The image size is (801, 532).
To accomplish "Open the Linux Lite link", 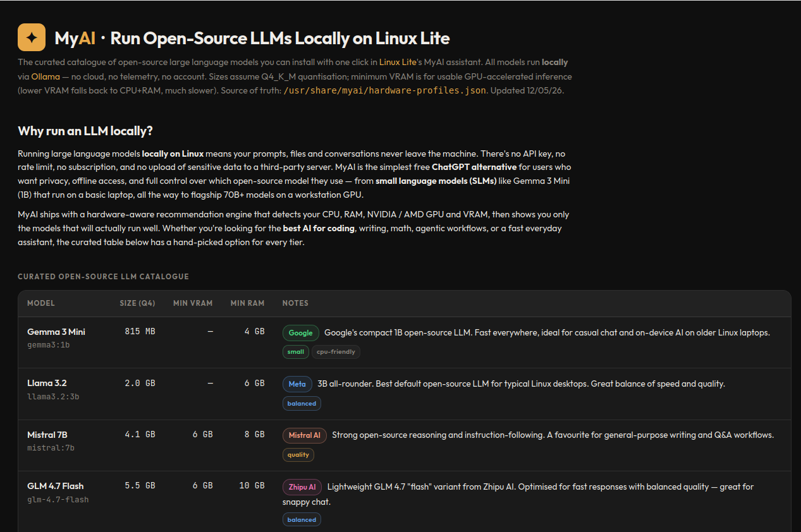I will [x=398, y=63].
